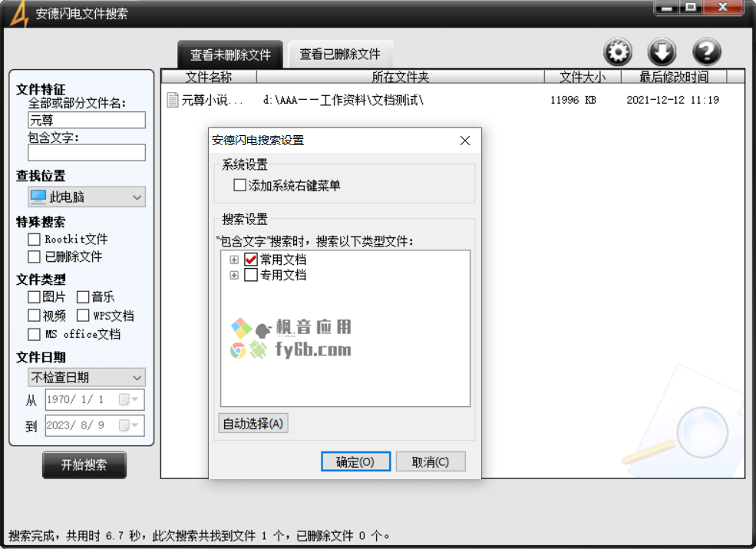Viewport: 756px width, 549px height.
Task: Open help with the question mark icon
Action: pyautogui.click(x=706, y=51)
